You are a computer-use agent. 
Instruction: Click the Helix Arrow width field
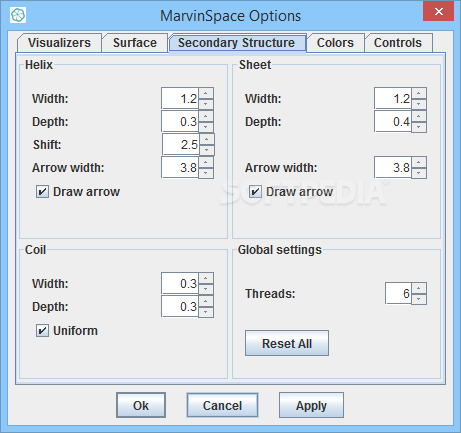(x=180, y=168)
